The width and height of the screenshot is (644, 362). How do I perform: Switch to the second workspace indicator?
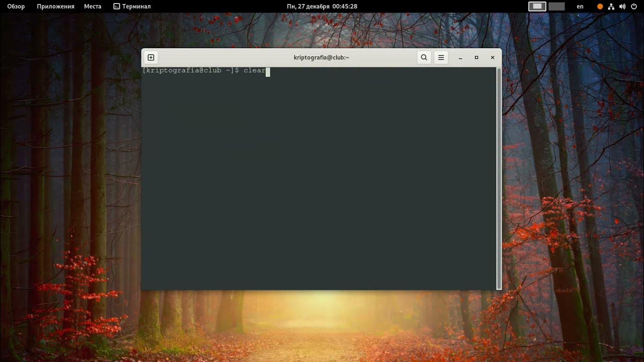click(556, 7)
